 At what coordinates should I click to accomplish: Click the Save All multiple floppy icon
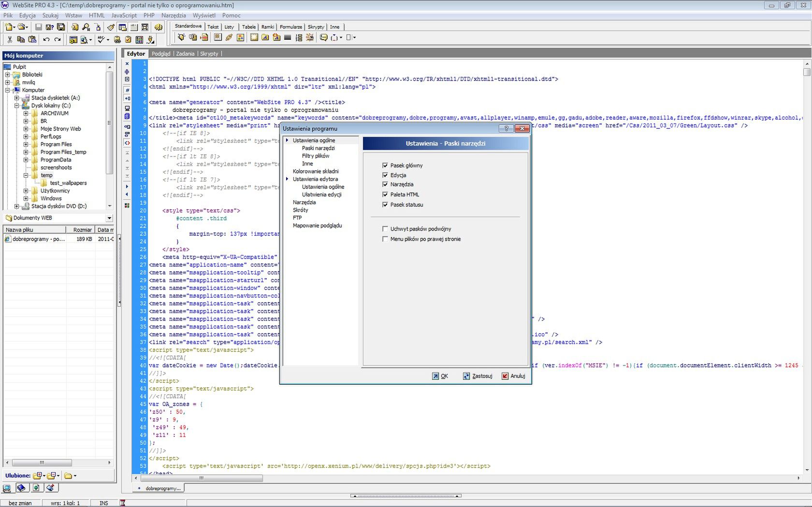[61, 27]
